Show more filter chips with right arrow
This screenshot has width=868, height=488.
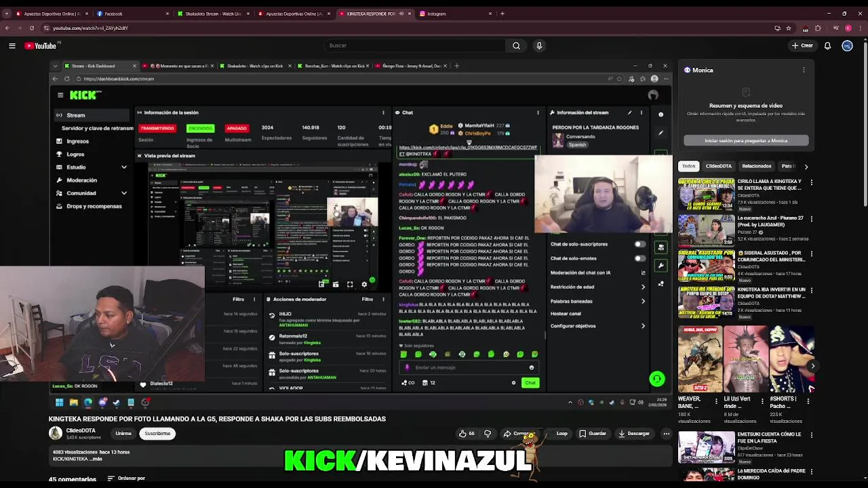(806, 166)
